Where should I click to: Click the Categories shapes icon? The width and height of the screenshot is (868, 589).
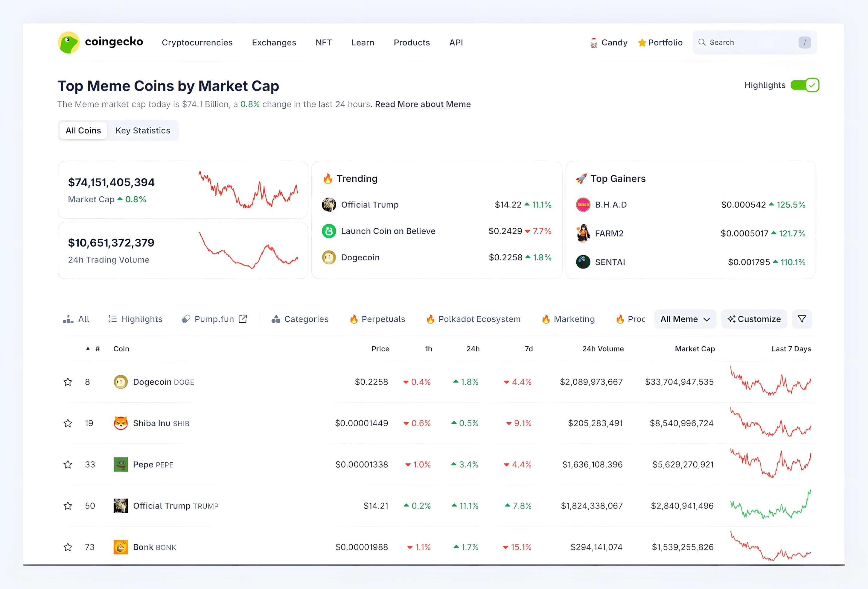276,319
